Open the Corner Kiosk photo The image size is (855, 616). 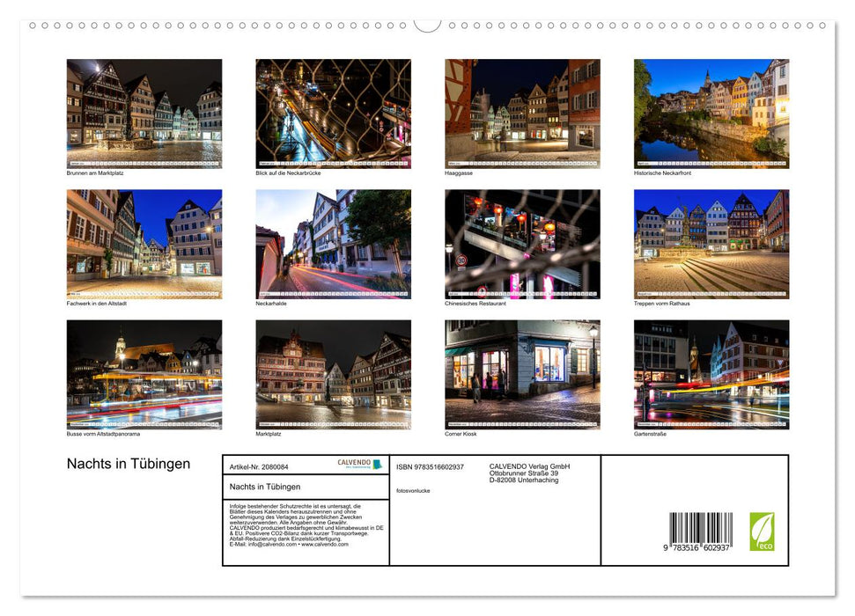point(522,374)
